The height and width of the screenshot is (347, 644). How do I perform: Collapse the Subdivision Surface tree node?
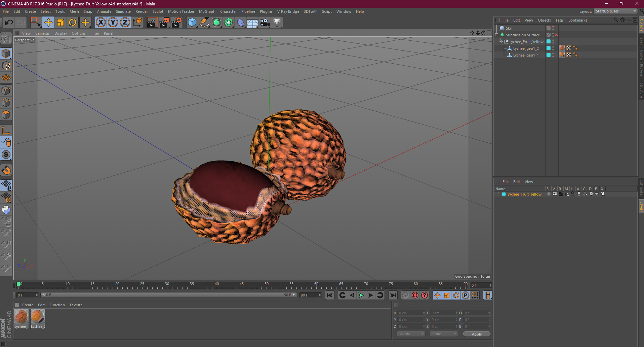(497, 35)
